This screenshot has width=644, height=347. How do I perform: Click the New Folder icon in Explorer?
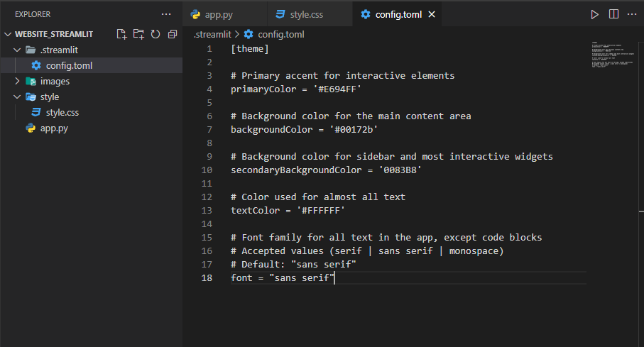[138, 34]
